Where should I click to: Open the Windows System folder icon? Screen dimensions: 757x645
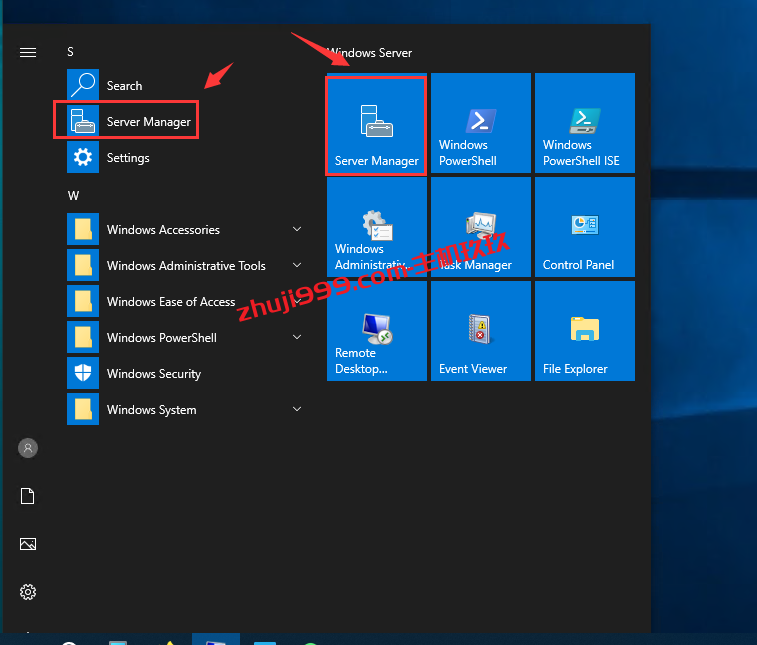pyautogui.click(x=83, y=409)
